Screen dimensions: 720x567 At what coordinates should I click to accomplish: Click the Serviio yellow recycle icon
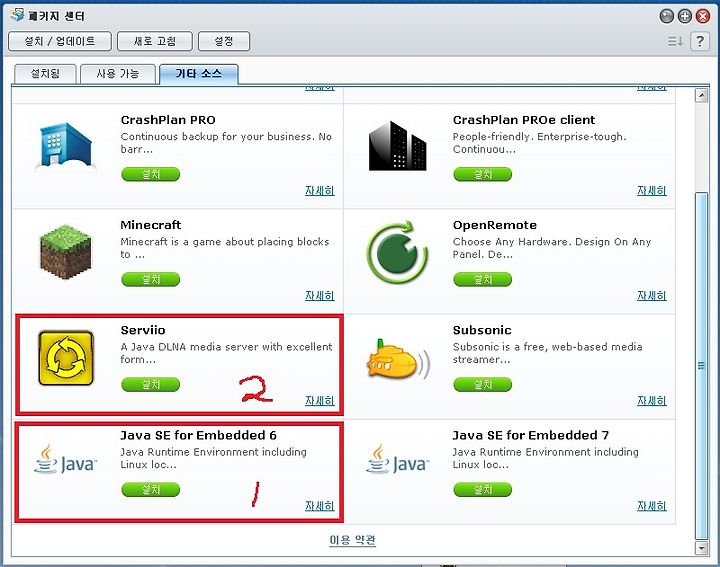(66, 357)
